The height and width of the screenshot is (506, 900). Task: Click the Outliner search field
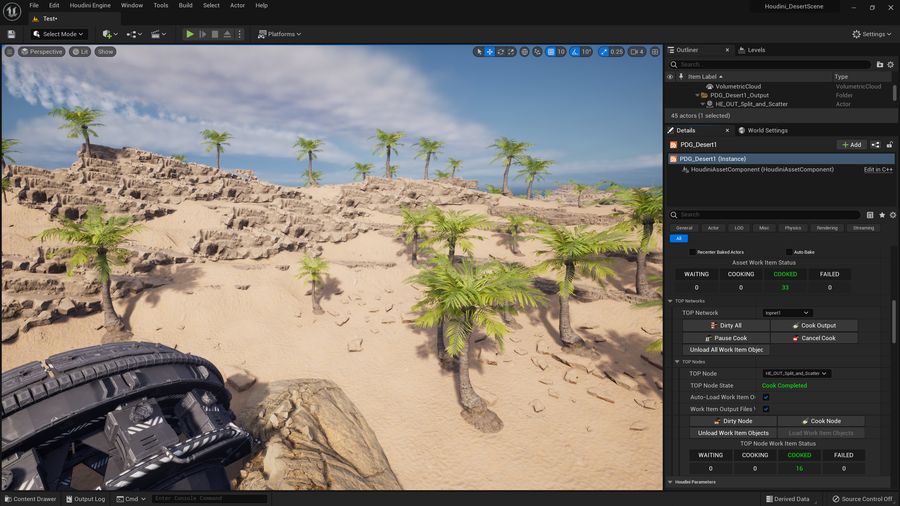[x=770, y=64]
